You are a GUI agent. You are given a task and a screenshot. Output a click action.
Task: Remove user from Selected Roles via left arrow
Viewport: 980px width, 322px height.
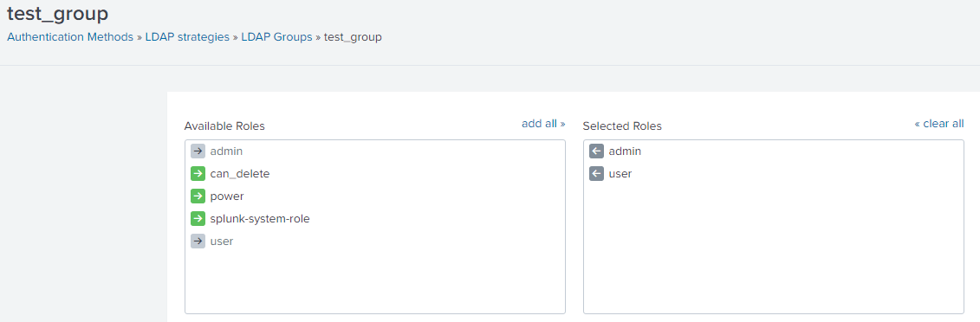click(x=596, y=173)
